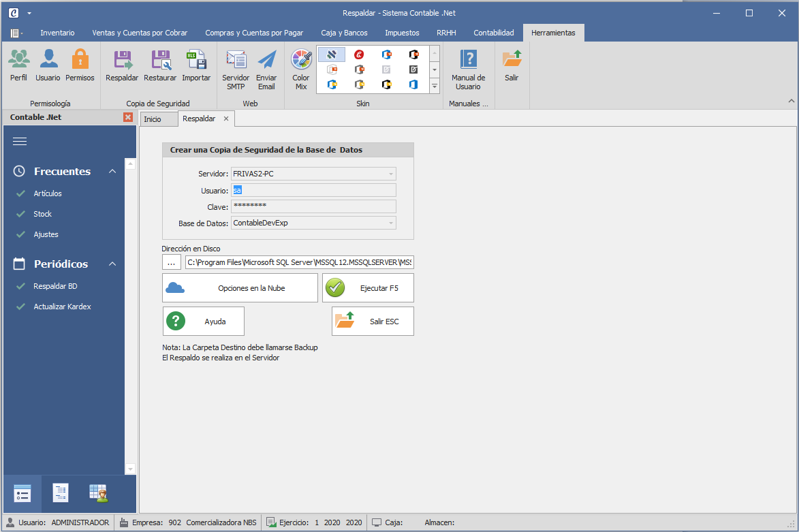
Task: Open the quick access toolbar dropdown arrow
Action: pos(29,13)
